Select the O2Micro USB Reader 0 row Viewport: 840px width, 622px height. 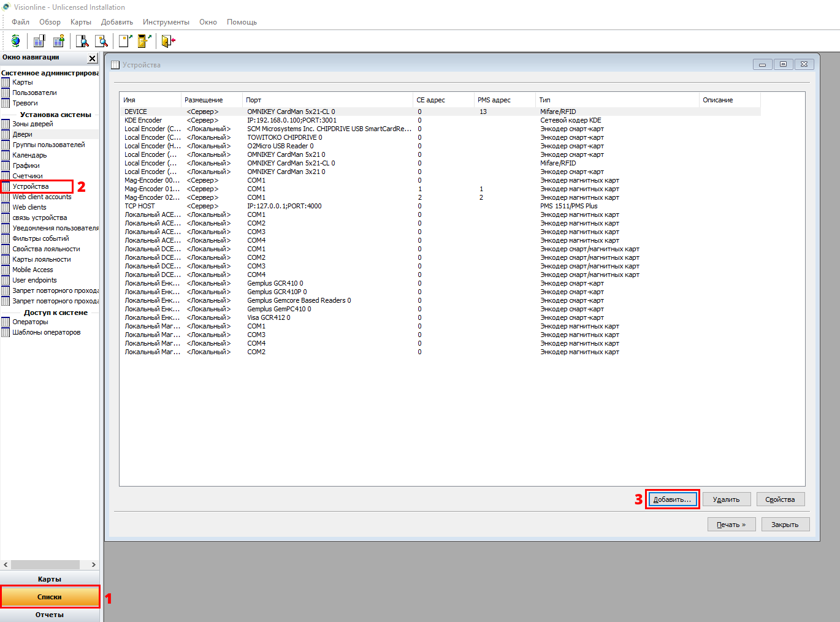click(x=440, y=146)
